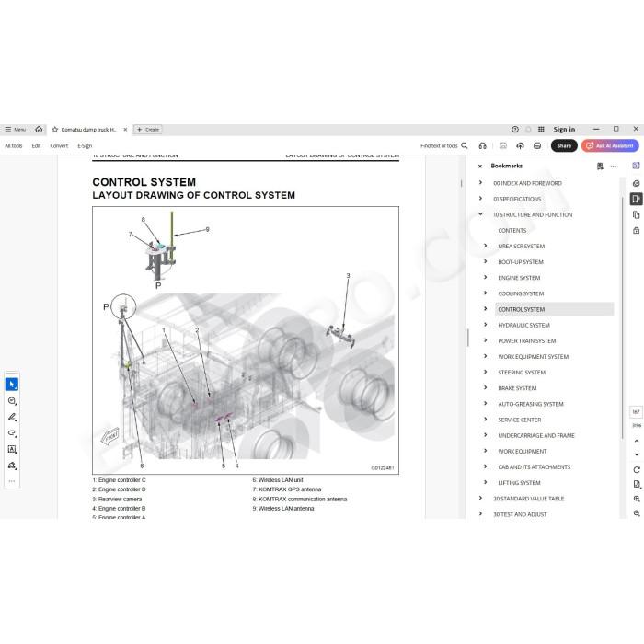Screen dimensions: 644x644
Task: Open the Convert tab
Action: [x=59, y=145]
